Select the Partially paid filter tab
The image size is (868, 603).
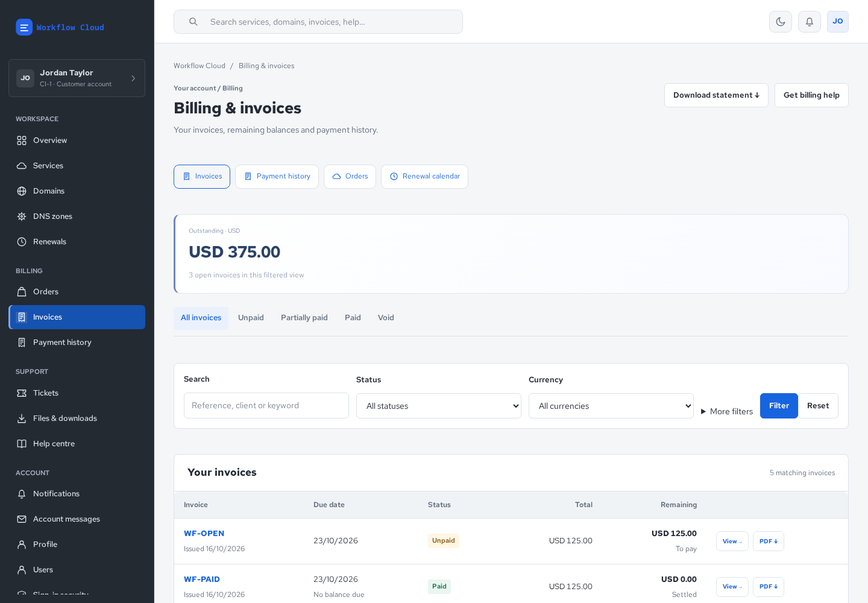[x=304, y=318]
